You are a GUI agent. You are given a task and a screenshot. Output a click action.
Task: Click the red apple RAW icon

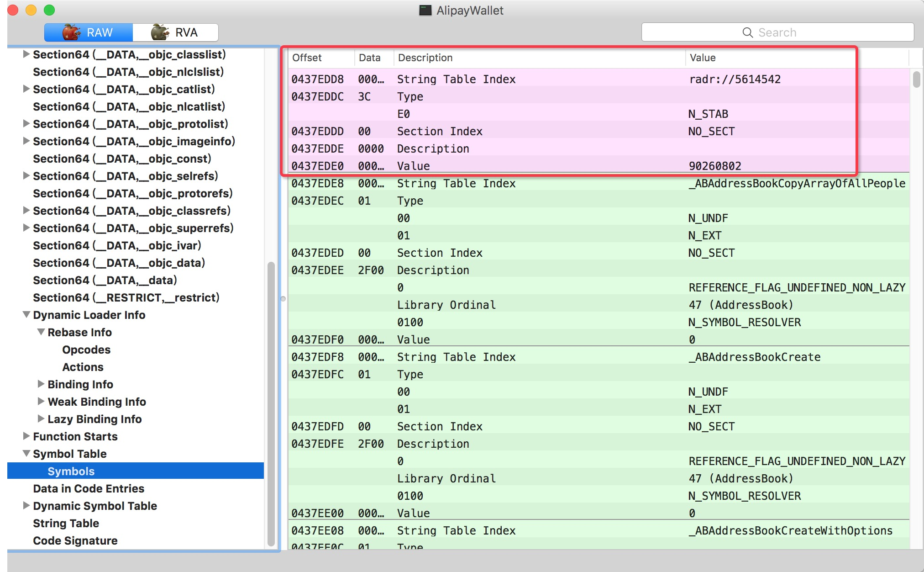[x=71, y=32]
